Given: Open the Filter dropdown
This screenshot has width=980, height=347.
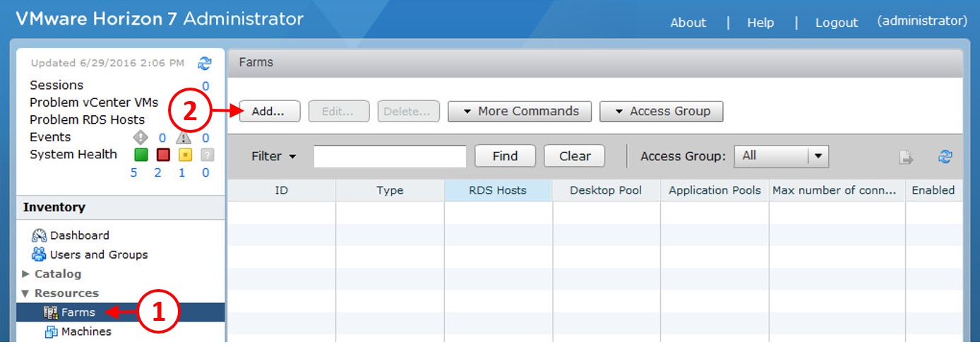Looking at the screenshot, I should point(273,156).
